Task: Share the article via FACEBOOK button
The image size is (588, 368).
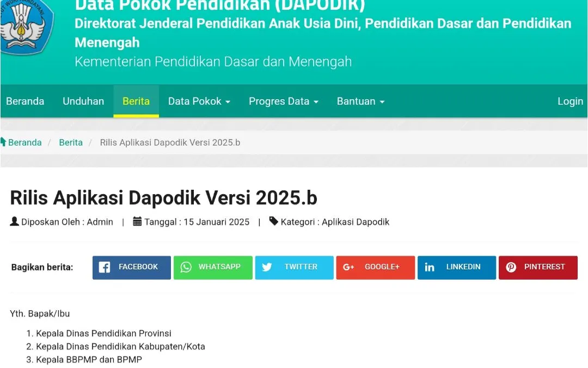Action: click(132, 267)
